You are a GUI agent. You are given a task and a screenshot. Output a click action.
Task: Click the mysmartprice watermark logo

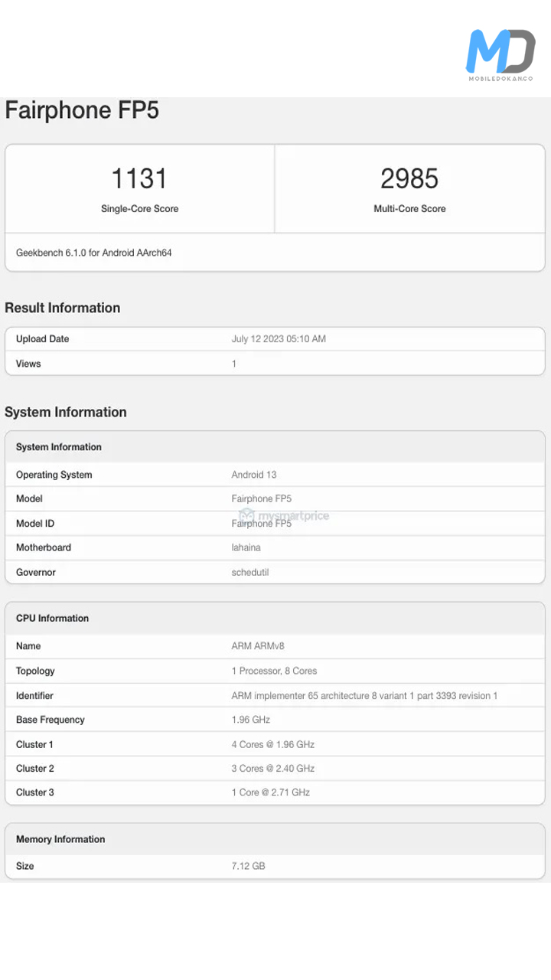(x=284, y=515)
